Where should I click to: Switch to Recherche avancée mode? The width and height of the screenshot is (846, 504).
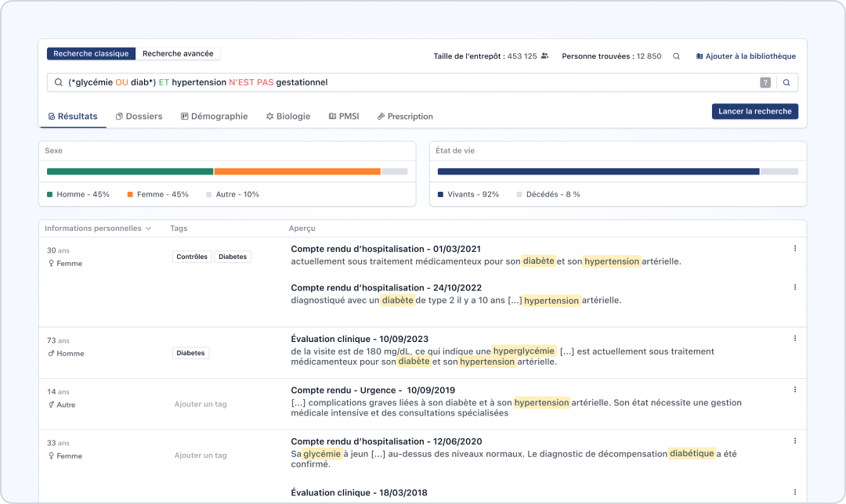pos(178,54)
